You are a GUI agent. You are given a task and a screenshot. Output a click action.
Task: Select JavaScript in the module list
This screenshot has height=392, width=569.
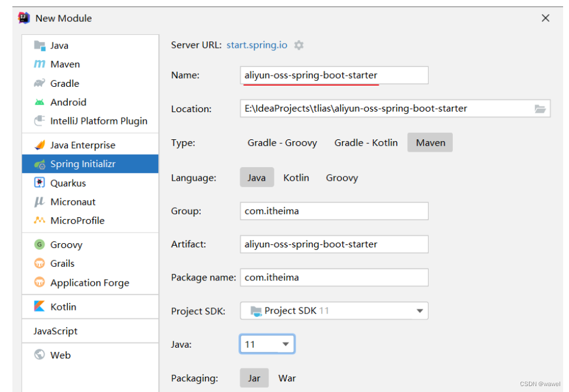pos(55,331)
